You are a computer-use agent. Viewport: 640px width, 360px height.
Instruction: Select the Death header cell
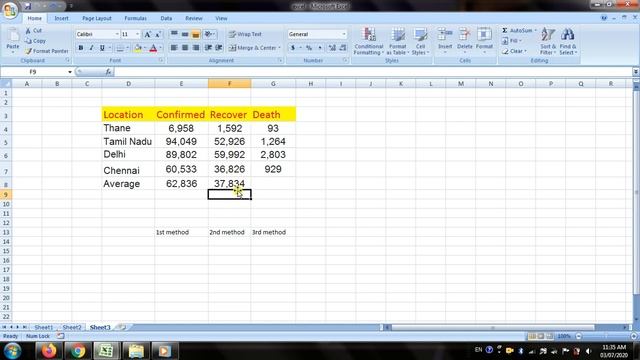[x=273, y=115]
